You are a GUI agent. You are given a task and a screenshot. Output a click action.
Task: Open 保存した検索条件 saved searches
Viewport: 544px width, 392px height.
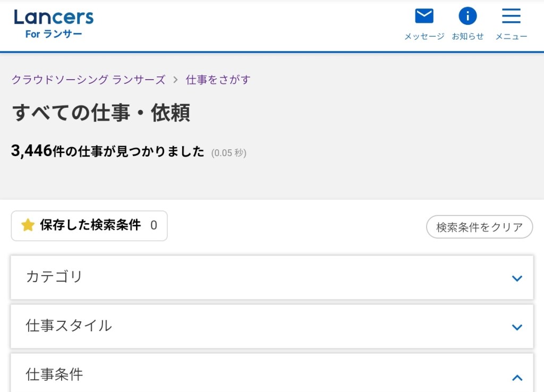tap(90, 226)
